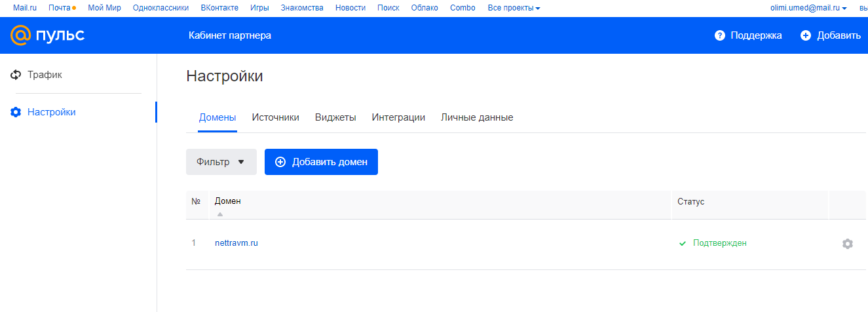The image size is (868, 312).
Task: Open the Все проекты dropdown menu
Action: click(514, 8)
